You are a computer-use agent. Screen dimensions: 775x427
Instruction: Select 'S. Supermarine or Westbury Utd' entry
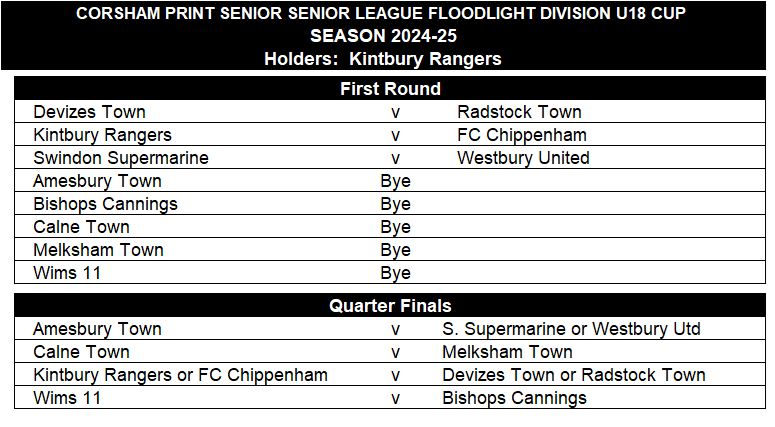click(571, 329)
